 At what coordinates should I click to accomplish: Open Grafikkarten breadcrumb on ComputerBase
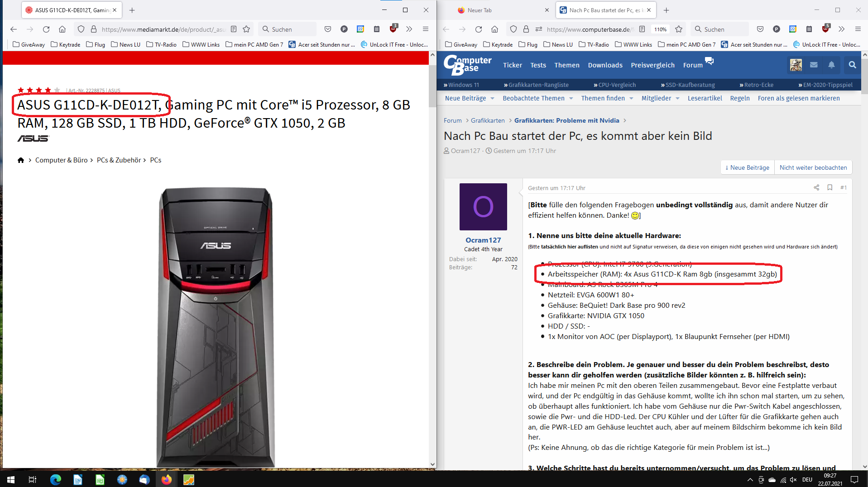(488, 120)
